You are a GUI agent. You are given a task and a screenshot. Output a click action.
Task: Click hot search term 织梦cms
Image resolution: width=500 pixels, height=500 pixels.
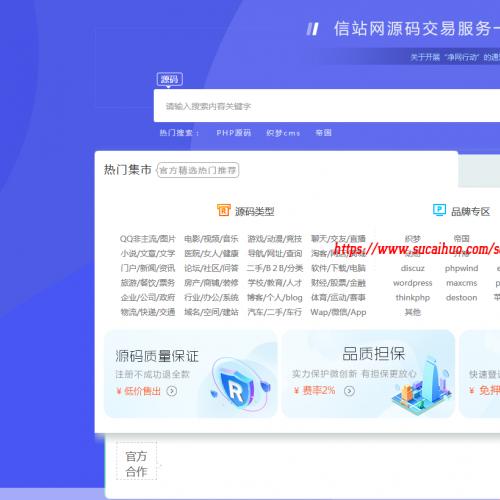point(283,133)
